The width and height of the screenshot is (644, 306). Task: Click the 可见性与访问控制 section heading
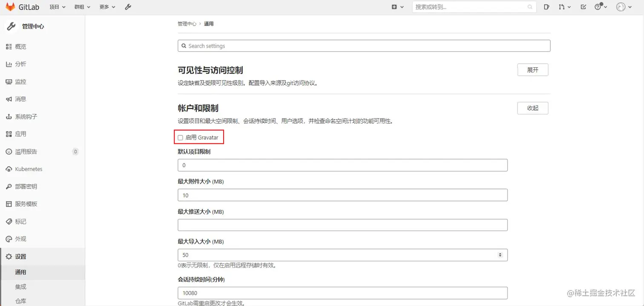point(210,70)
